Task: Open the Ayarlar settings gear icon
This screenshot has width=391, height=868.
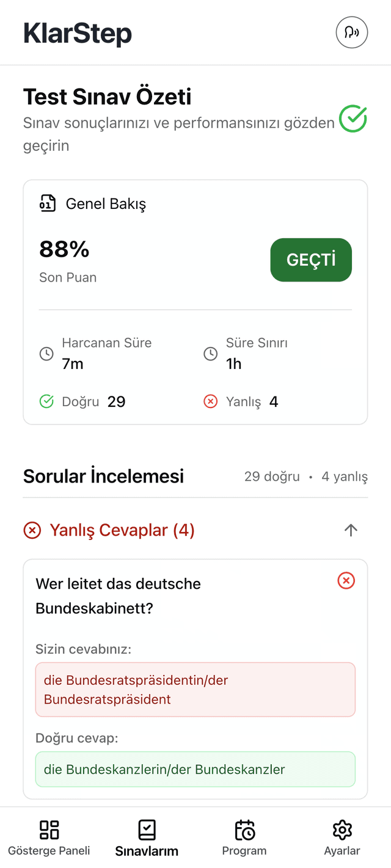Action: tap(342, 829)
